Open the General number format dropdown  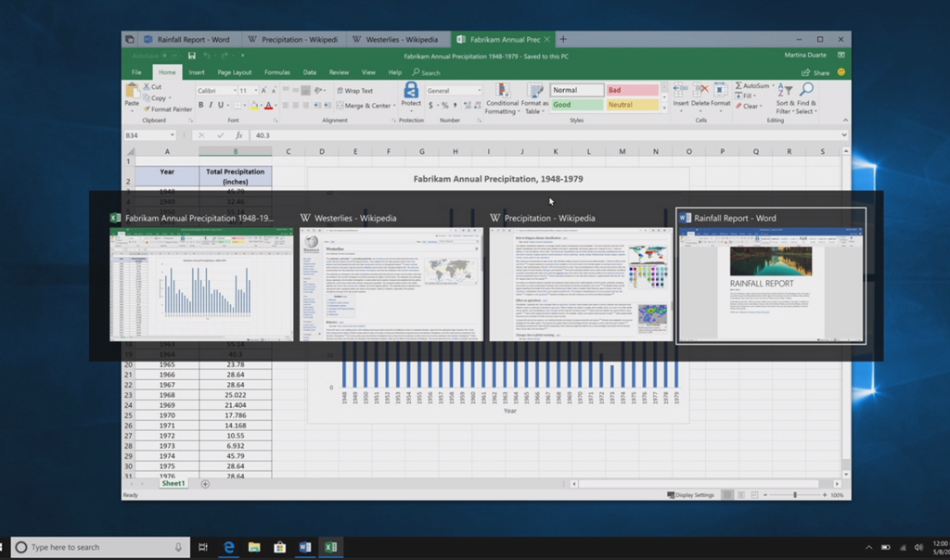[479, 91]
